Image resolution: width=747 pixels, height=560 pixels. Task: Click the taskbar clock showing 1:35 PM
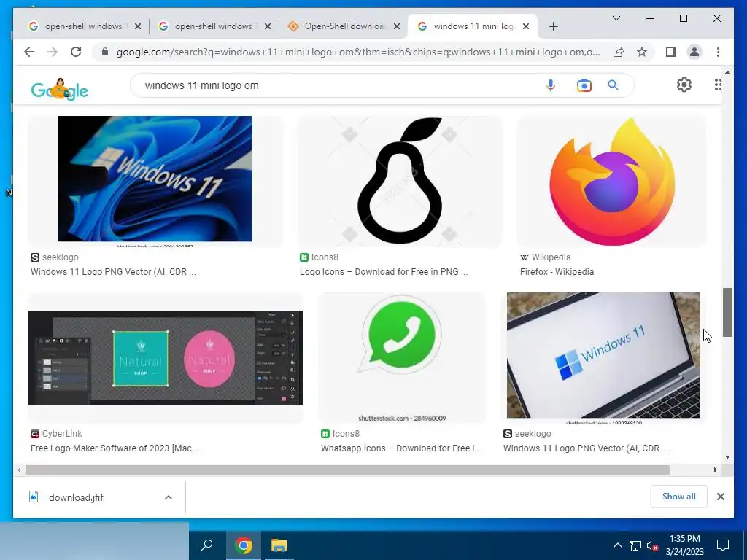[x=684, y=545]
